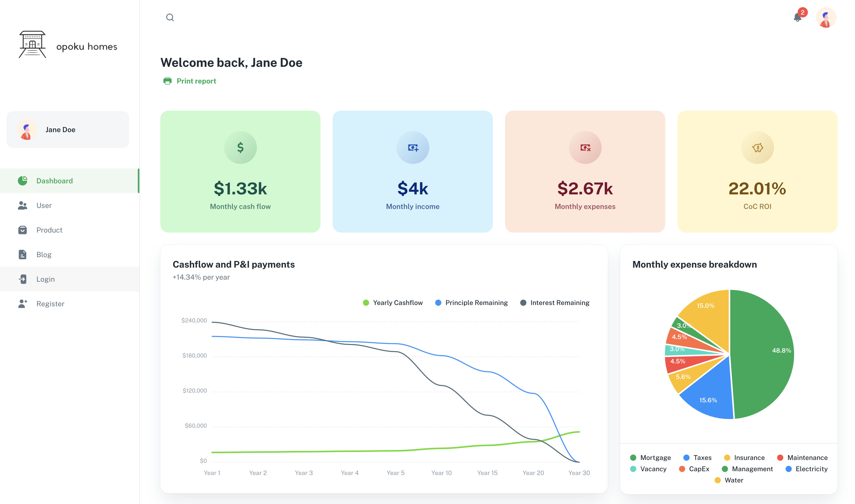855x504 pixels.
Task: Open the Product menu item
Action: point(70,230)
